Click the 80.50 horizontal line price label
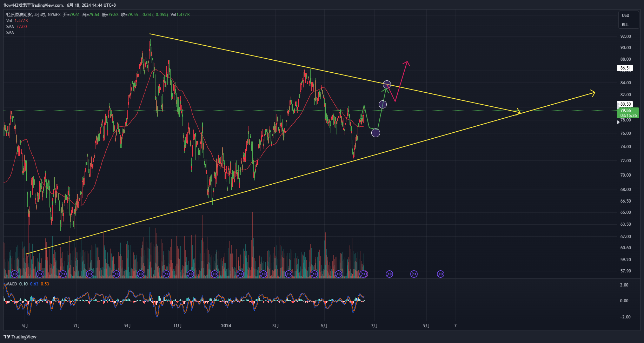This screenshot has width=644, height=343. (625, 104)
